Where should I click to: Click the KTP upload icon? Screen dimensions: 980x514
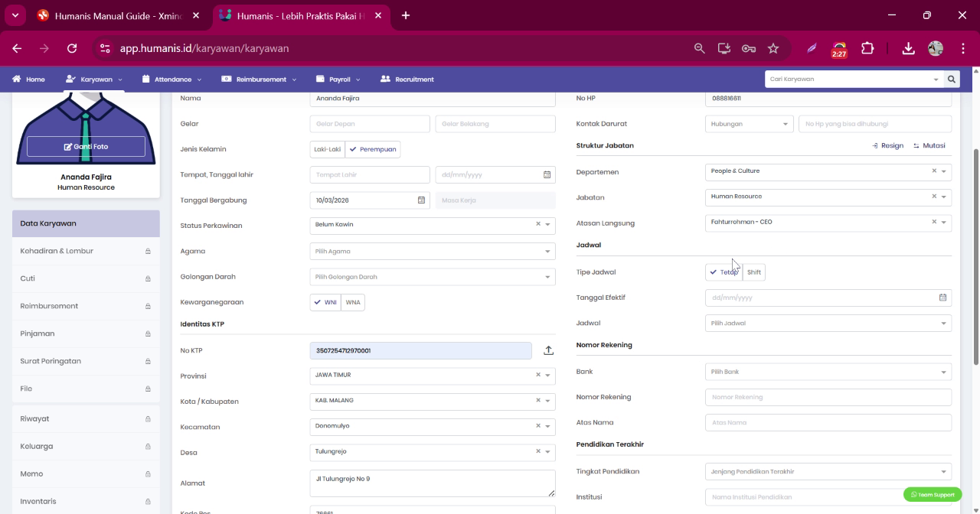click(x=548, y=350)
